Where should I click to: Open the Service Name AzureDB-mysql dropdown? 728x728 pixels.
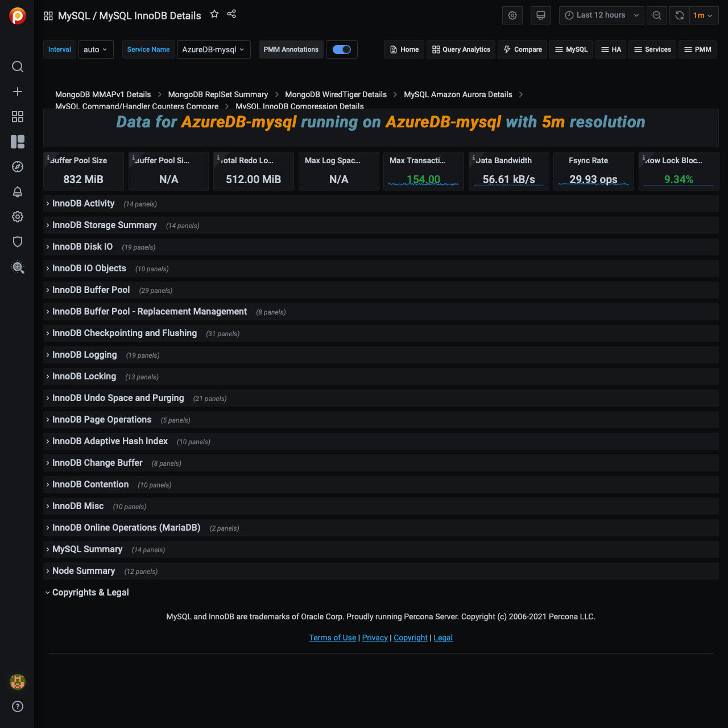[x=214, y=49]
